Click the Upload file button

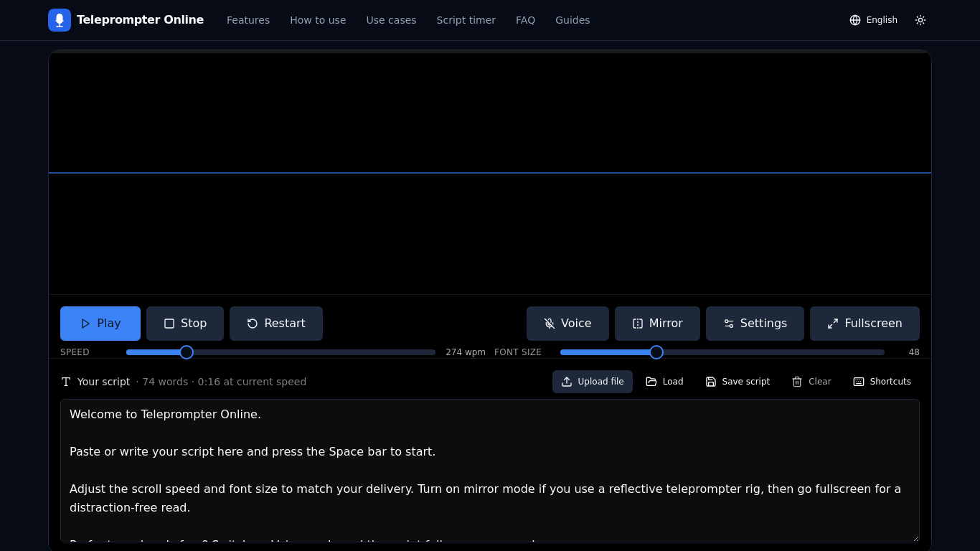[593, 382]
